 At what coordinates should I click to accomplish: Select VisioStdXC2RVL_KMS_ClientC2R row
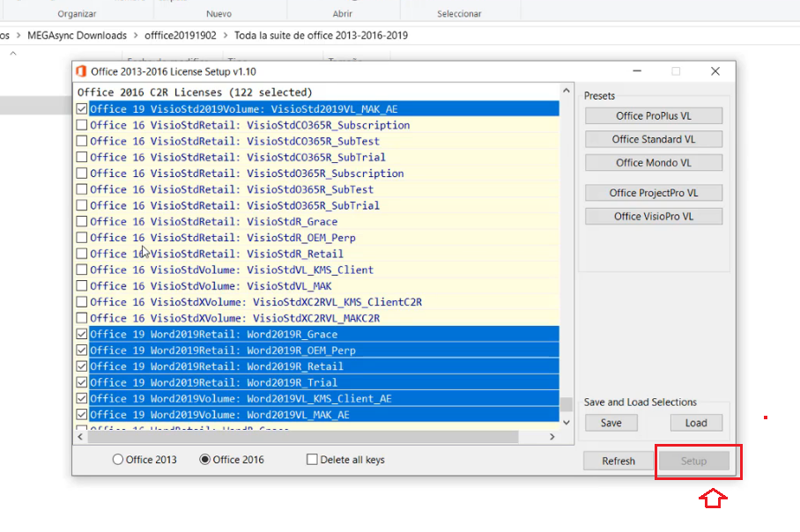[x=324, y=302]
